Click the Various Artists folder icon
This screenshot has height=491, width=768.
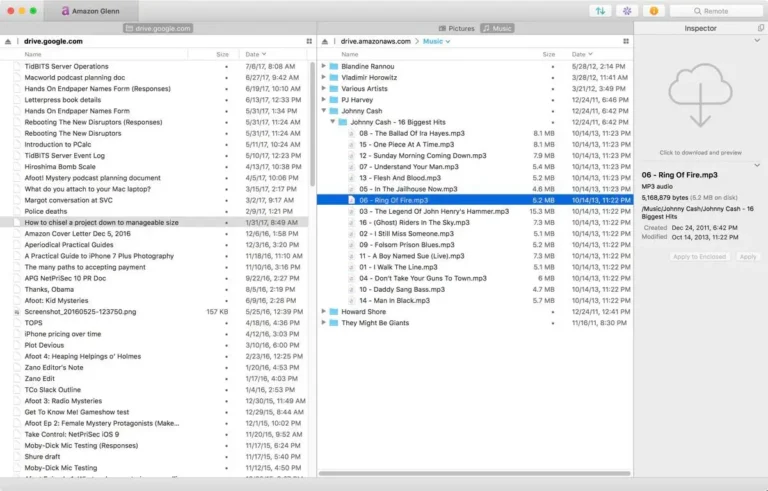[334, 89]
